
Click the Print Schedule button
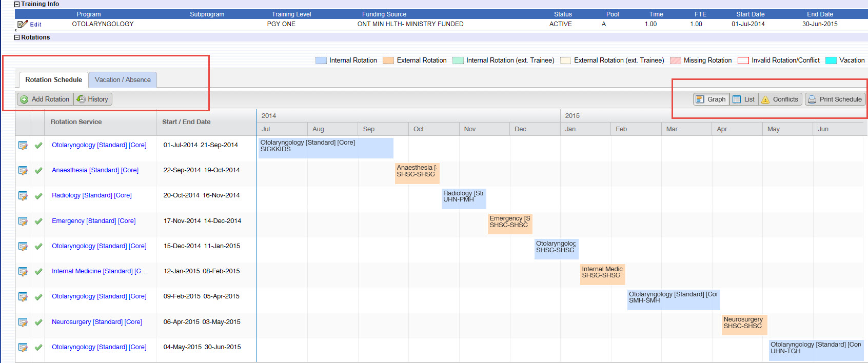[835, 99]
